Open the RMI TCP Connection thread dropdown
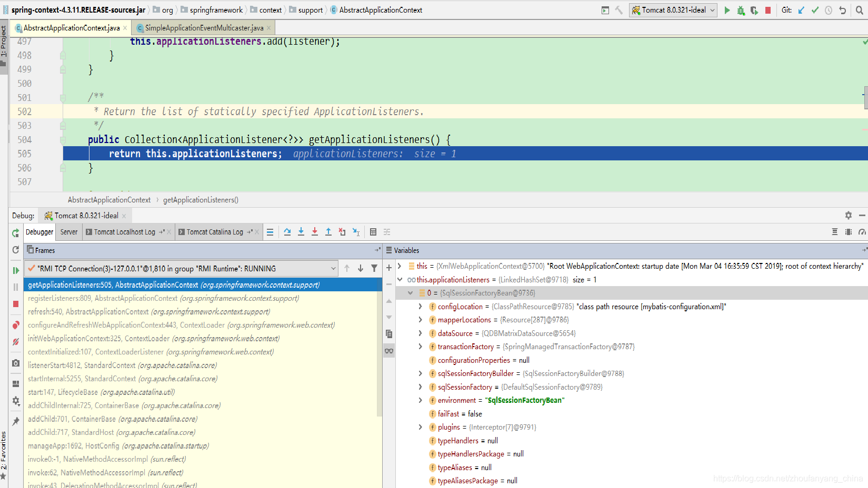The image size is (868, 488). [181, 268]
